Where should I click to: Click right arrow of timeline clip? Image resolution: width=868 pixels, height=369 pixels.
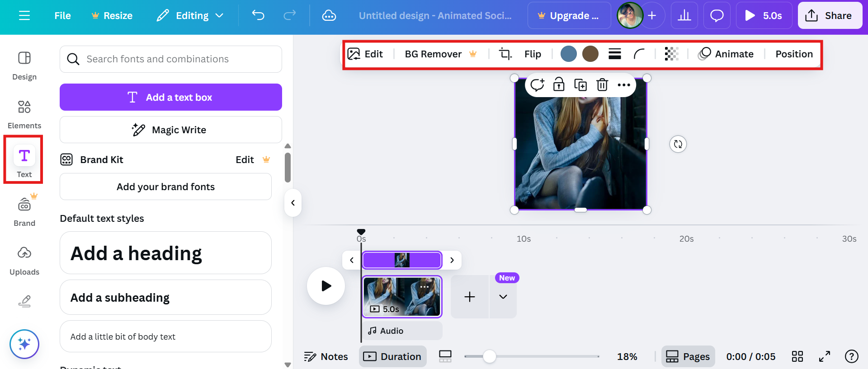[x=452, y=260]
